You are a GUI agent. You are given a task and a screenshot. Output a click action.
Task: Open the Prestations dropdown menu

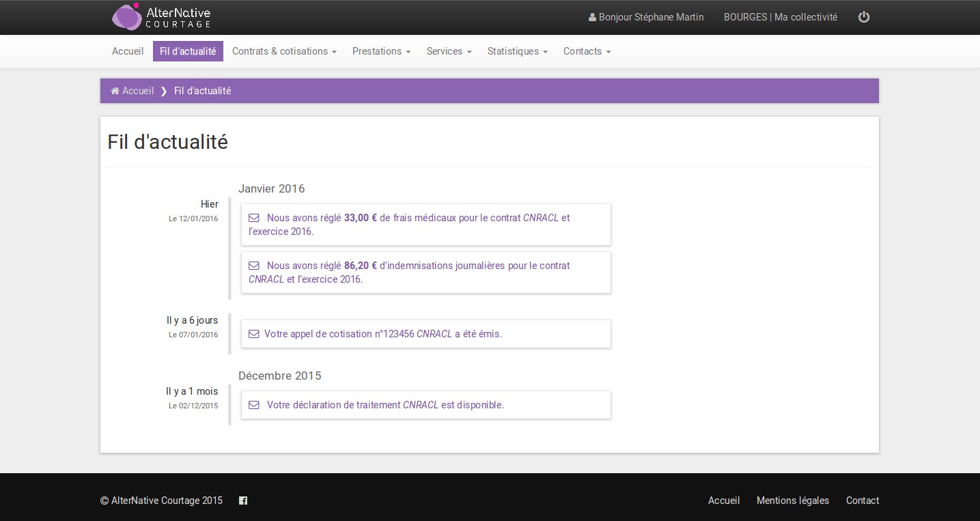coord(381,51)
